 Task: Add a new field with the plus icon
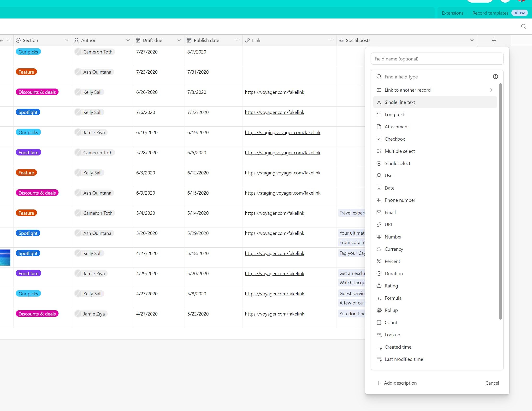(x=494, y=40)
